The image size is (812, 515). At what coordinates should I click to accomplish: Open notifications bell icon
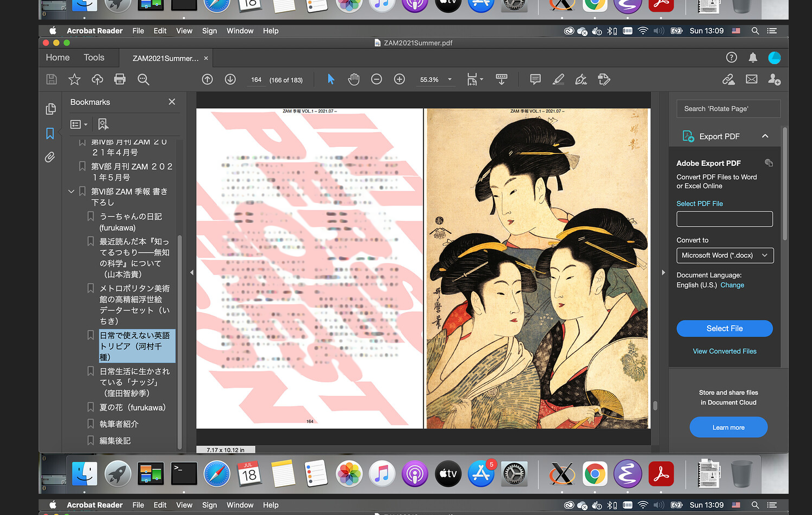tap(753, 57)
